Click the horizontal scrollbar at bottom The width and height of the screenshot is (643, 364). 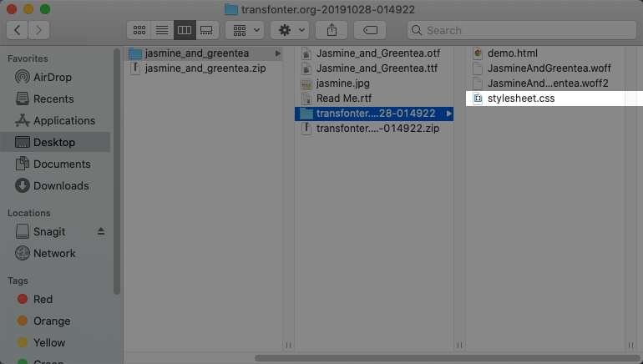447,358
